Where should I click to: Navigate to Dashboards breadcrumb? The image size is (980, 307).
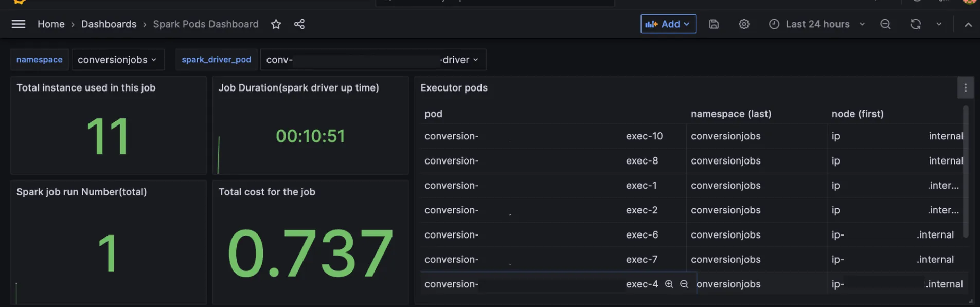pyautogui.click(x=109, y=24)
